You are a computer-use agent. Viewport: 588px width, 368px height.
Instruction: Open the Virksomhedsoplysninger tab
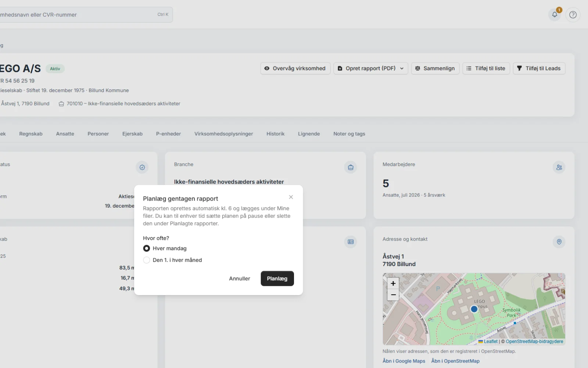pos(223,134)
